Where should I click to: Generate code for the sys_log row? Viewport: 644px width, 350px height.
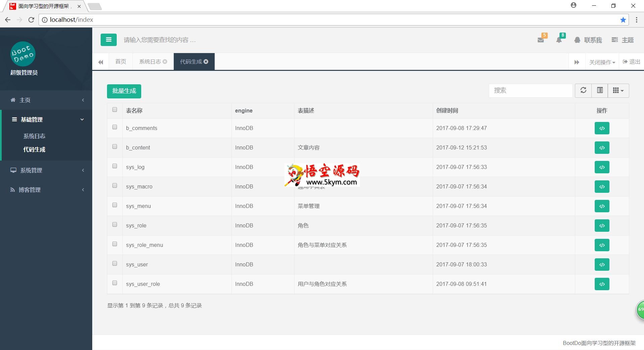click(x=602, y=167)
